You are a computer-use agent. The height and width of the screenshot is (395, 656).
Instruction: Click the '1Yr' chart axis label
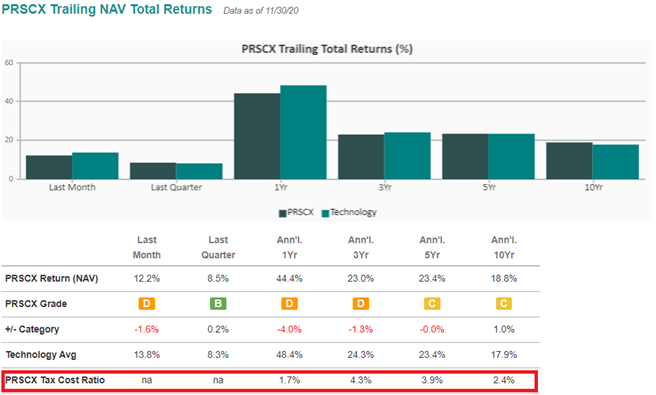pyautogui.click(x=281, y=187)
